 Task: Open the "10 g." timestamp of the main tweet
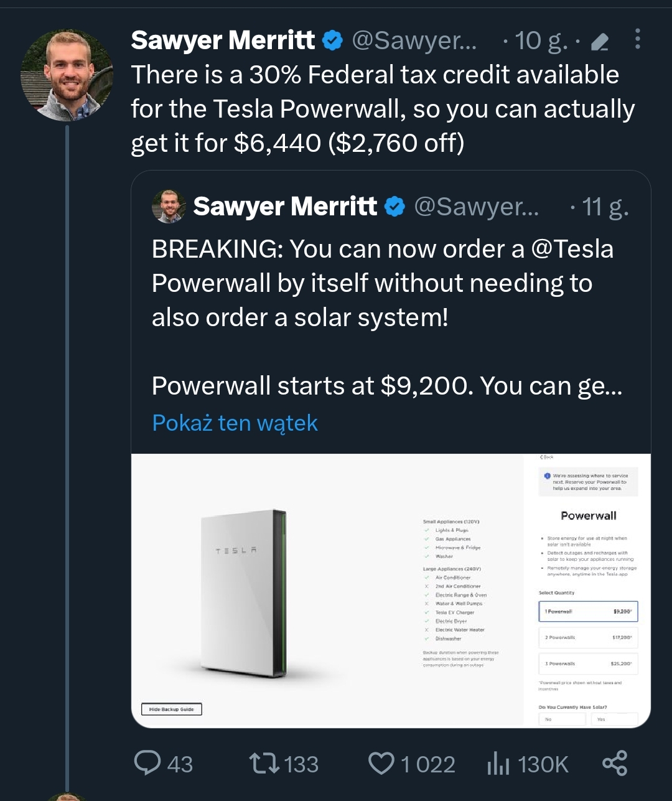(x=540, y=41)
